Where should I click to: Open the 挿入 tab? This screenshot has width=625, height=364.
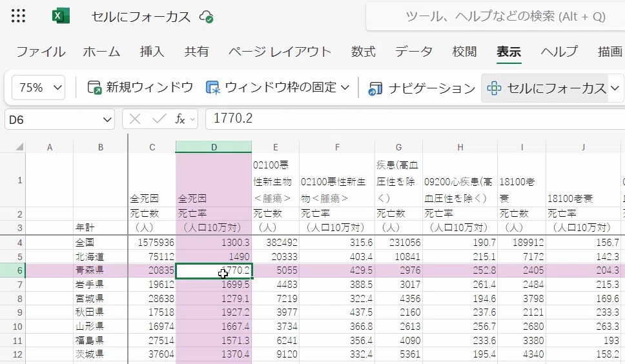tap(152, 52)
